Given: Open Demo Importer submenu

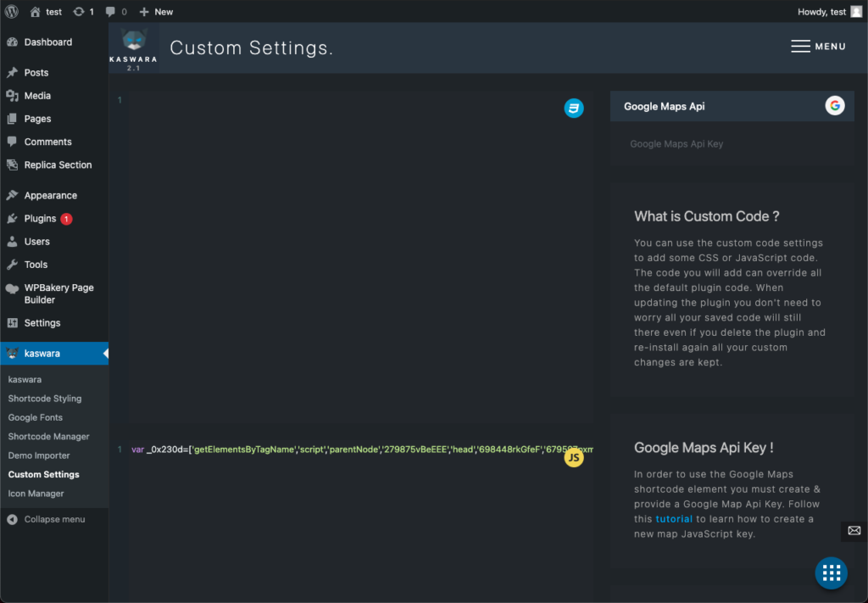Looking at the screenshot, I should pyautogui.click(x=39, y=455).
